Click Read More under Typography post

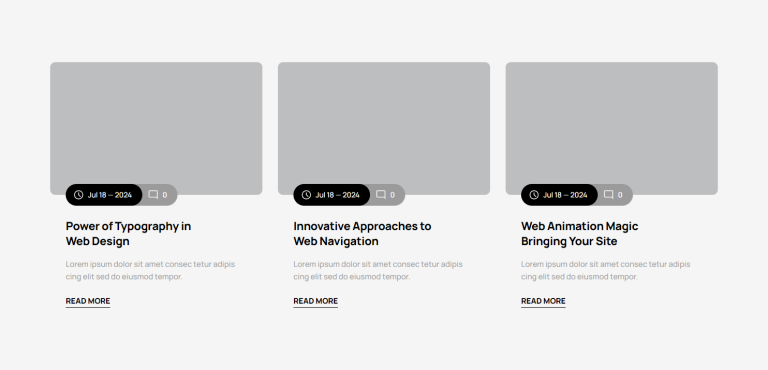coord(88,301)
